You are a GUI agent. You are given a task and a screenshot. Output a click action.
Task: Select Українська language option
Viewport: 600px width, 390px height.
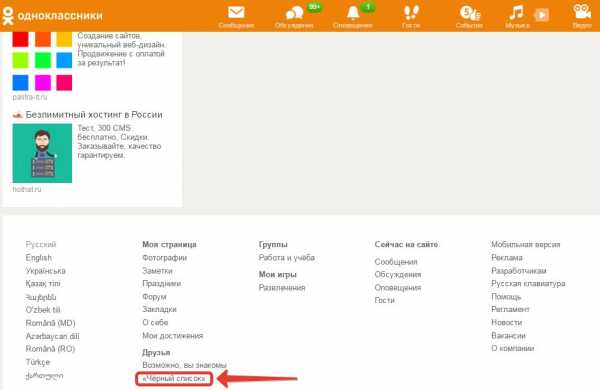pos(46,271)
